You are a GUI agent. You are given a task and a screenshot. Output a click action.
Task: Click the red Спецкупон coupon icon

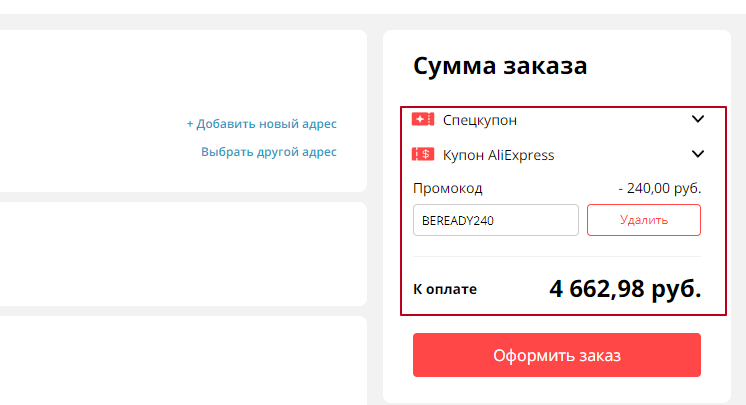click(x=422, y=120)
